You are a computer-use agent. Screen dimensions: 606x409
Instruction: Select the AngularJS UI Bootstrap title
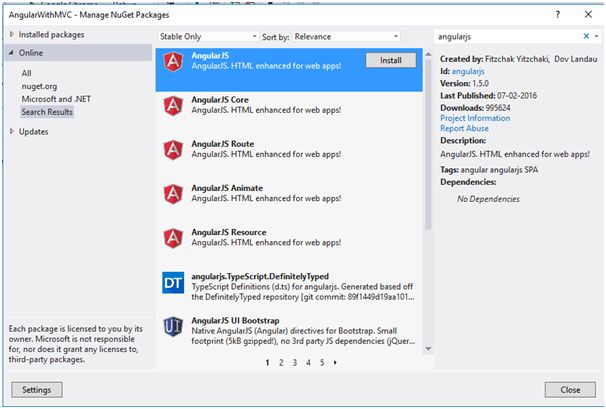point(235,320)
